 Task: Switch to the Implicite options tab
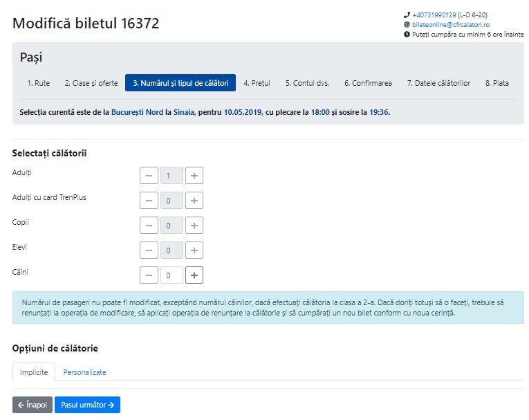pos(34,372)
